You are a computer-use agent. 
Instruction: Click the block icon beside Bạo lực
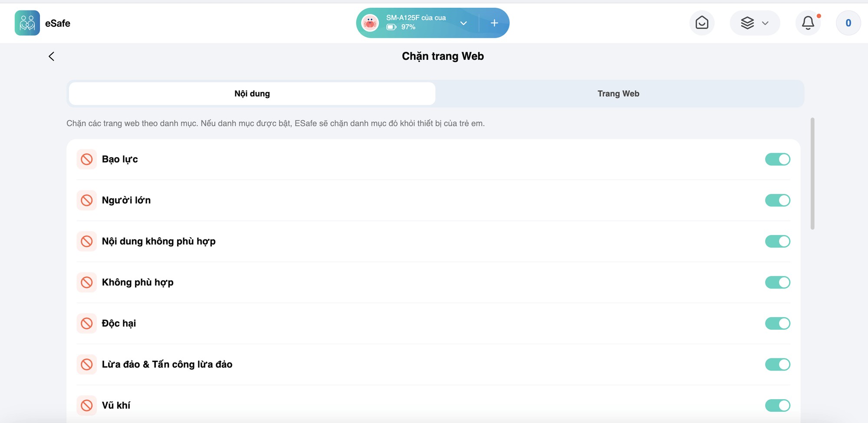(x=87, y=159)
